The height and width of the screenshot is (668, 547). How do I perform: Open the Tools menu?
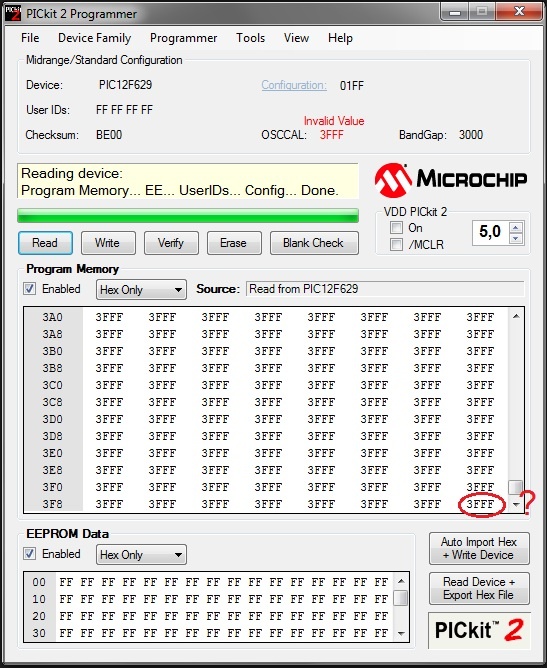[250, 38]
